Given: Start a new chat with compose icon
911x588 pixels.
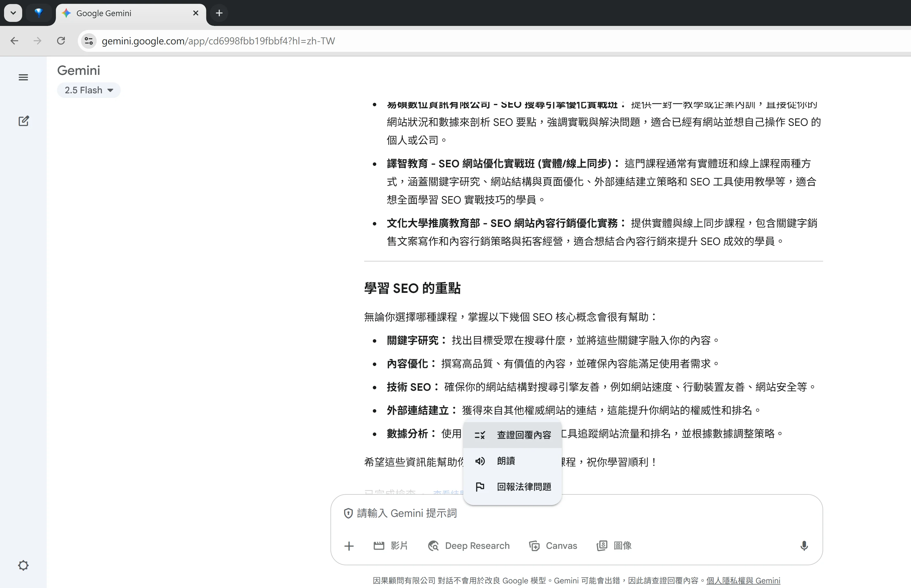Looking at the screenshot, I should tap(24, 121).
